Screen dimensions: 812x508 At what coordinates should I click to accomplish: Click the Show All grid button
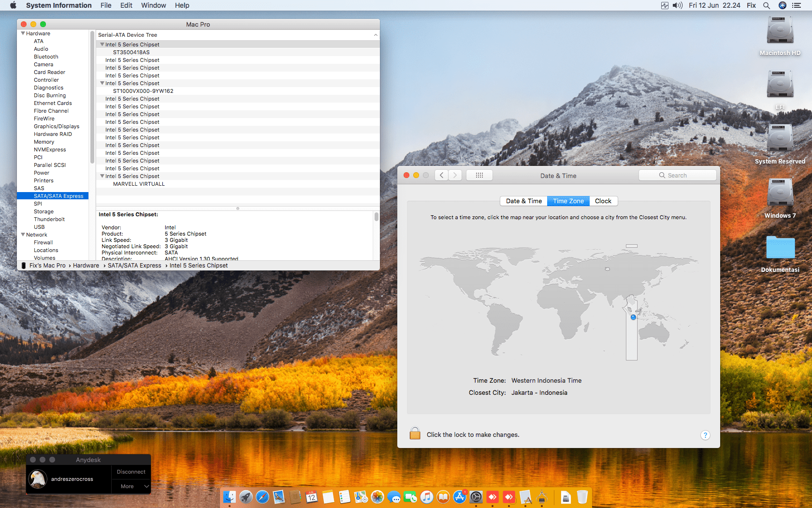coord(479,175)
